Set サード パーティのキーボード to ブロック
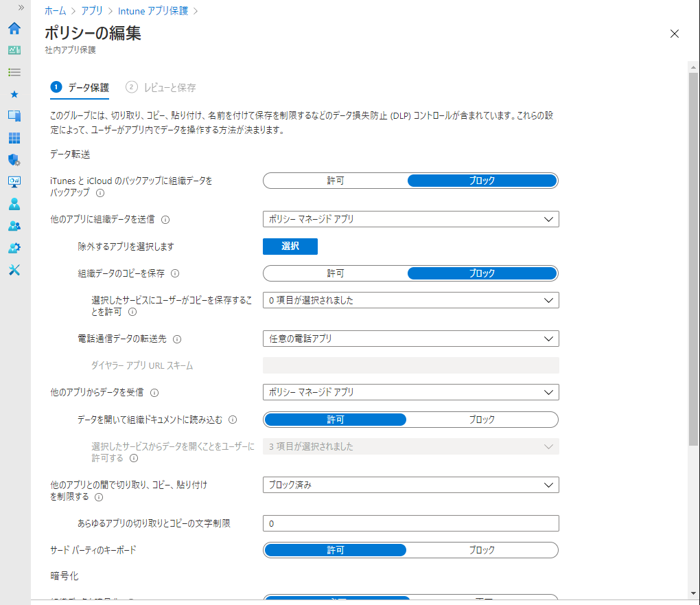This screenshot has height=605, width=700. tap(482, 550)
